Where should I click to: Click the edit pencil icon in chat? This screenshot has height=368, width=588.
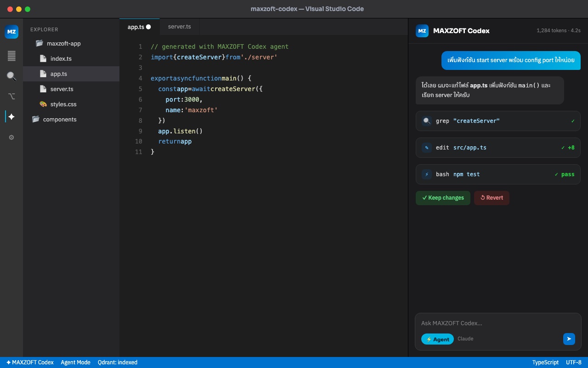point(427,148)
